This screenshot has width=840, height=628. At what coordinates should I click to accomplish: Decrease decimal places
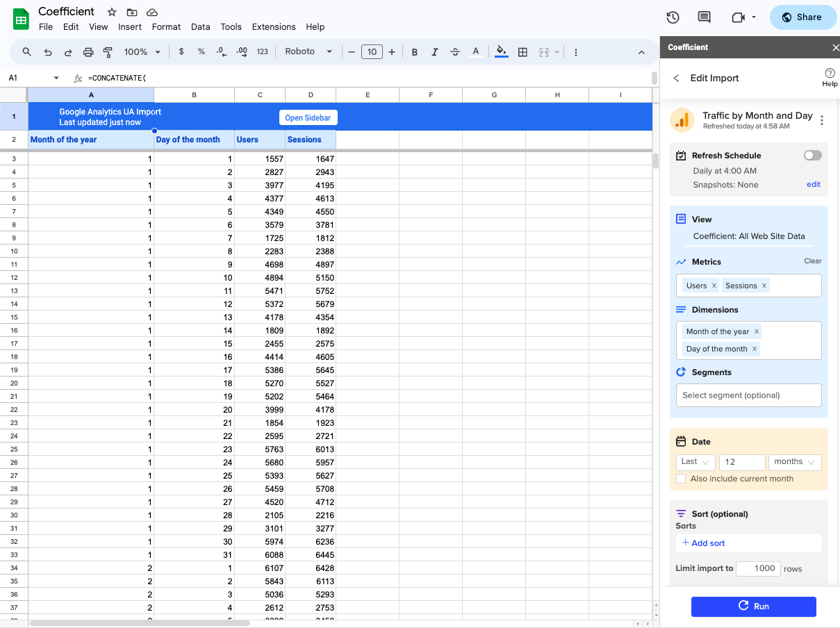click(222, 51)
